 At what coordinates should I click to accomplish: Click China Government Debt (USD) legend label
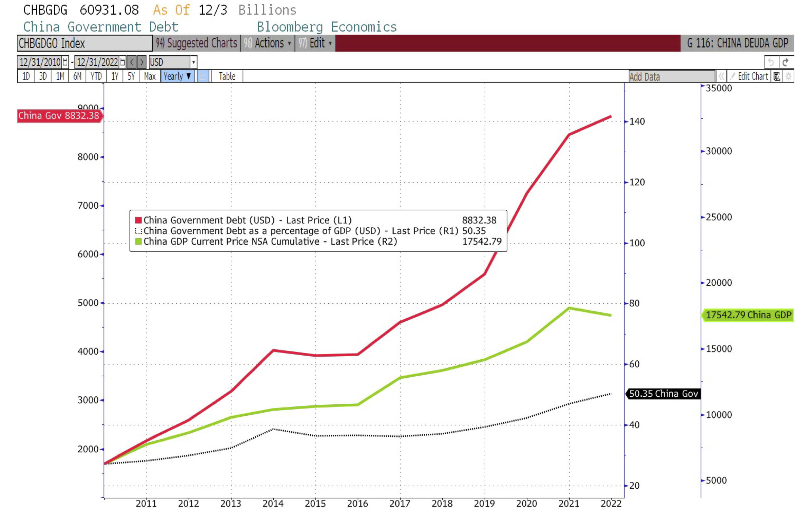[x=248, y=220]
